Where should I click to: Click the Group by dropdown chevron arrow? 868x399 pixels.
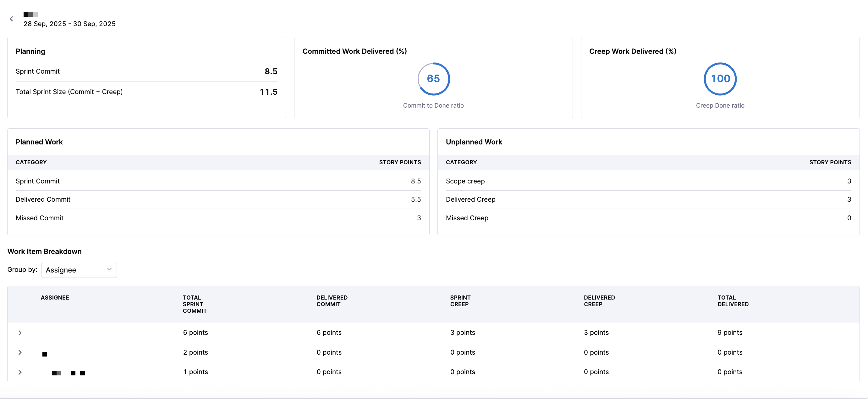click(x=109, y=269)
